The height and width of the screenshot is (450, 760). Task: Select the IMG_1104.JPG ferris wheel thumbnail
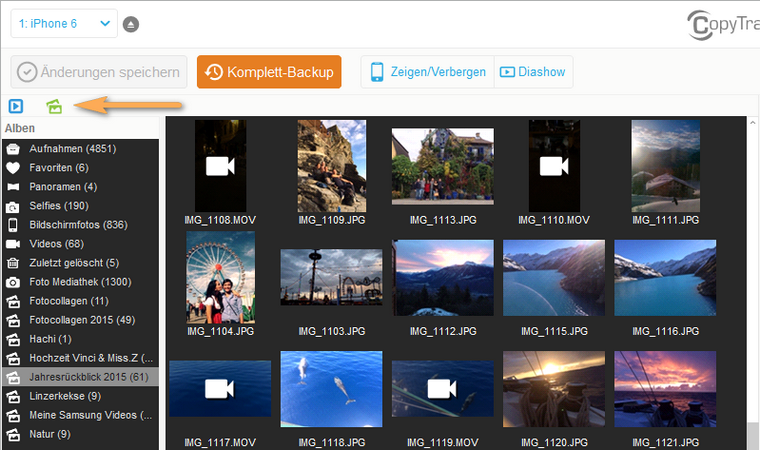[221, 277]
